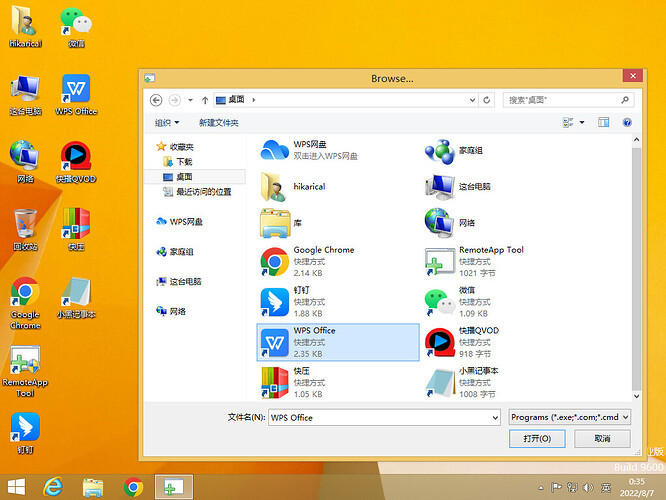Click the up one level arrow
666x500 pixels.
[x=205, y=100]
